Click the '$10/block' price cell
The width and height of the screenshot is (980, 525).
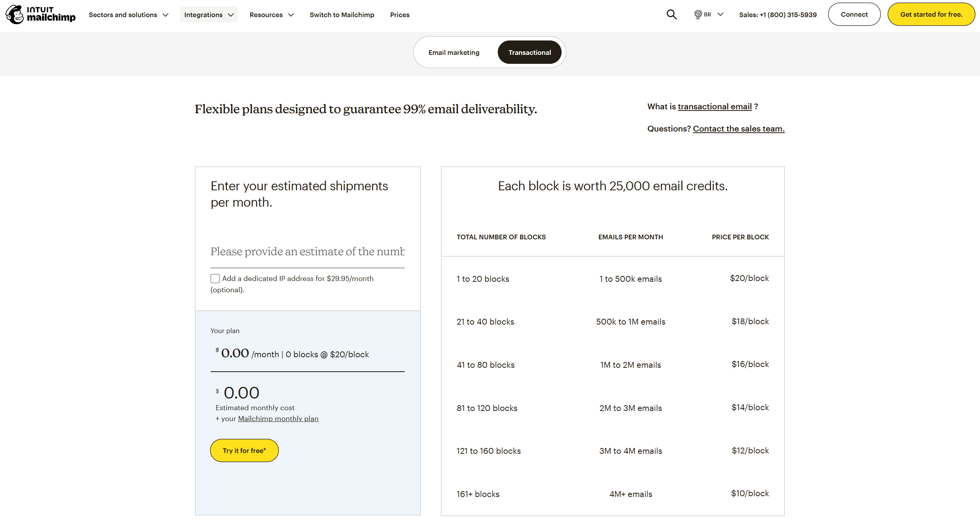(750, 493)
